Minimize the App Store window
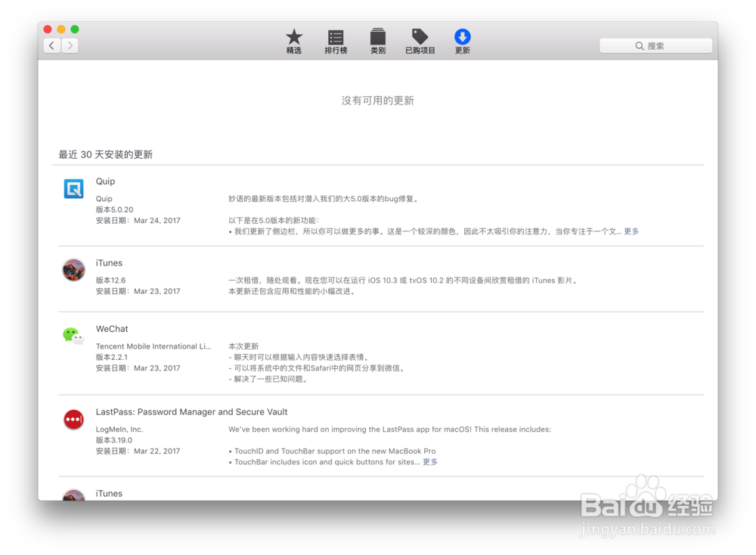 (61, 29)
